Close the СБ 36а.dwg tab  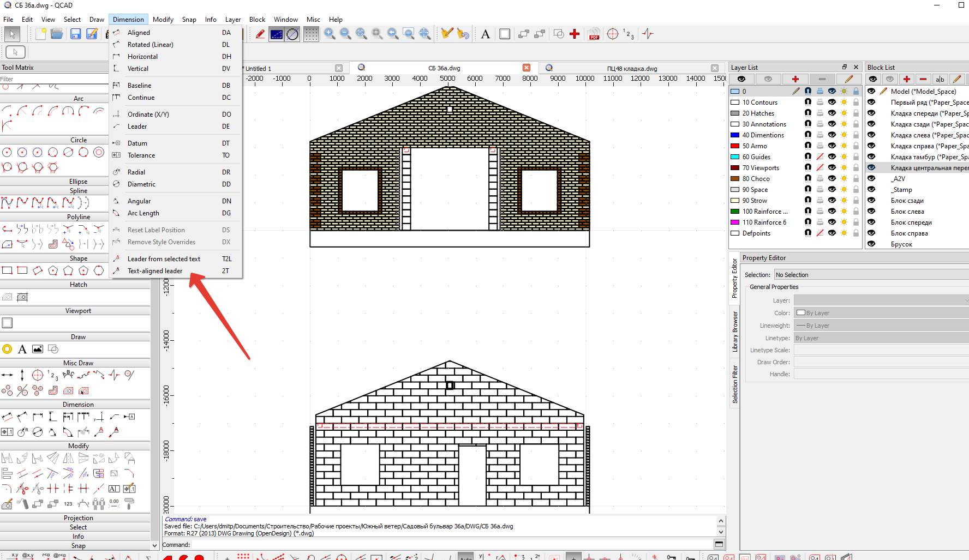(x=527, y=68)
